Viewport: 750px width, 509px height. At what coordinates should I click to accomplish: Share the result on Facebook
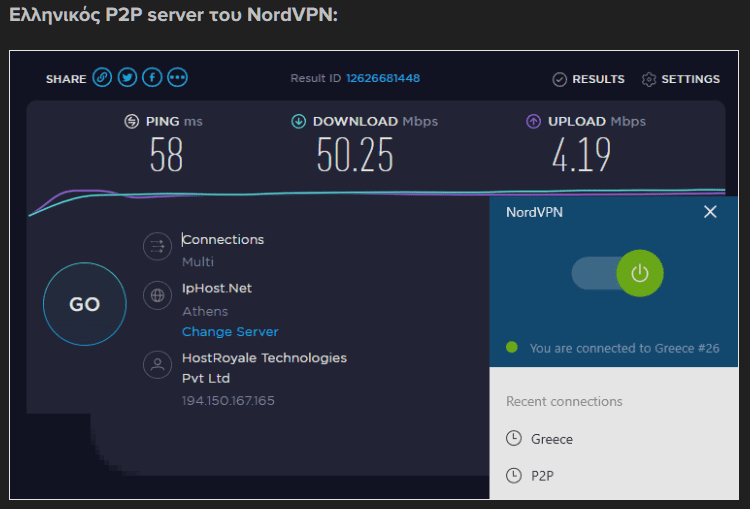tap(152, 77)
